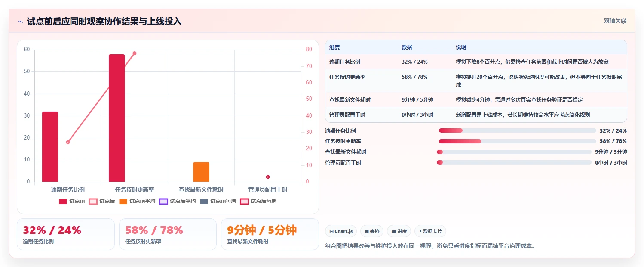
Task: Click the 表格 tag chip
Action: point(372,231)
